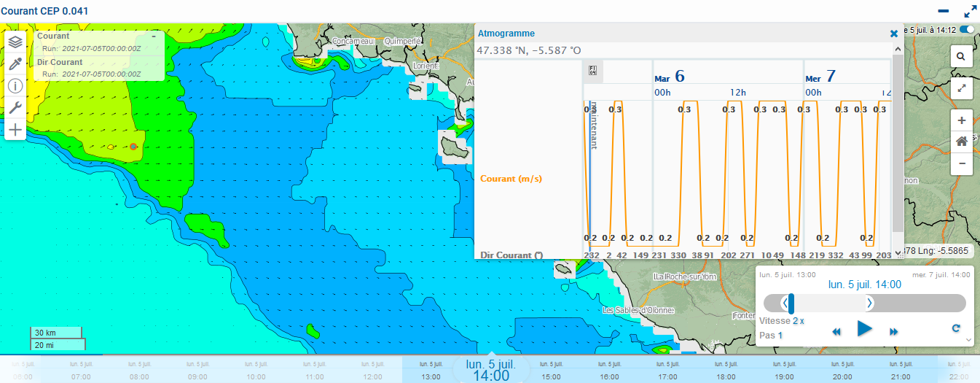Image resolution: width=980 pixels, height=383 pixels.
Task: Select the 17:00 timeline hour
Action: pyautogui.click(x=667, y=371)
